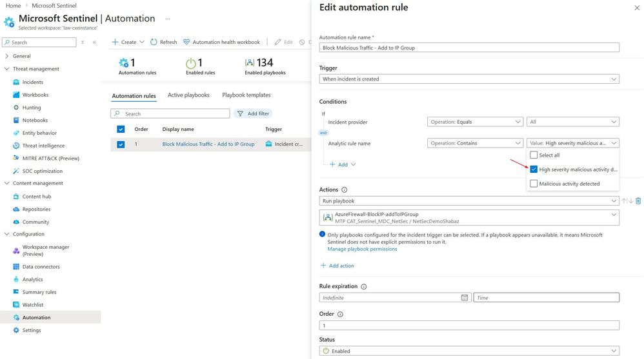Show Rule expiration info tooltip
The width and height of the screenshot is (644, 359).
pyautogui.click(x=363, y=286)
